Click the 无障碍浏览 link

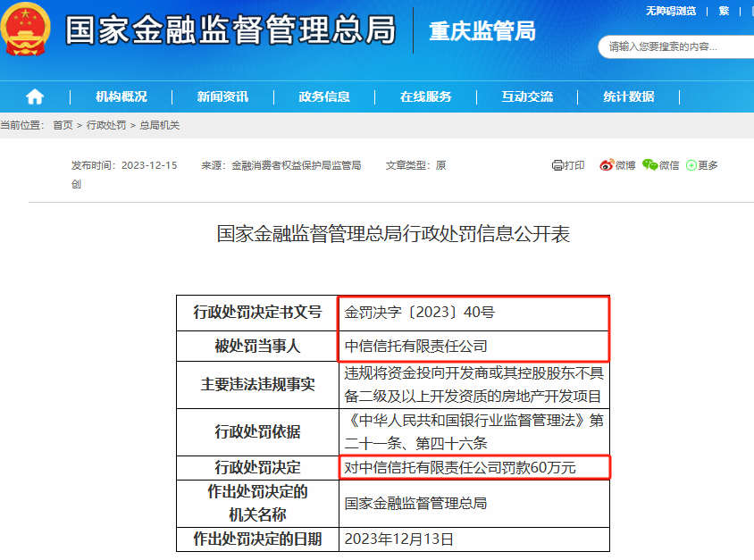click(x=671, y=11)
